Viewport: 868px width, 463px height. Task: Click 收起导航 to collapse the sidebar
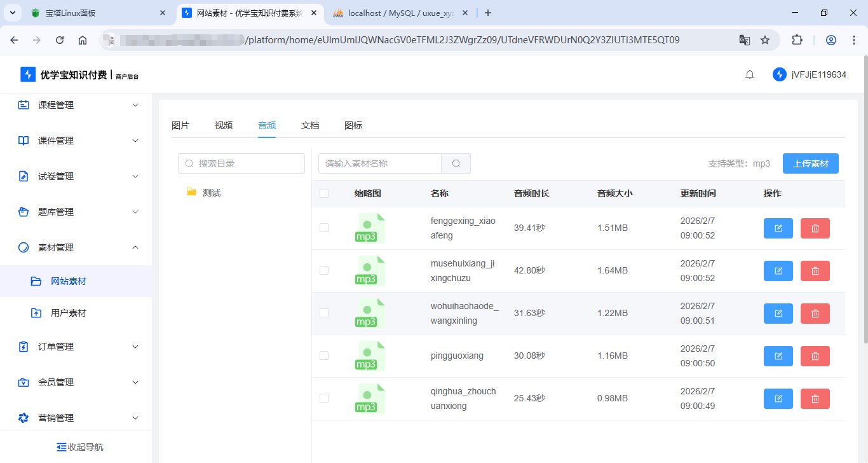click(79, 447)
